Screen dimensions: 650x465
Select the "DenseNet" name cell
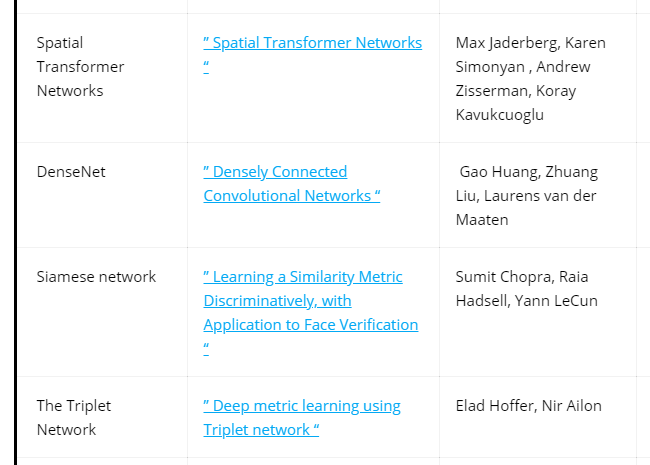tap(71, 172)
